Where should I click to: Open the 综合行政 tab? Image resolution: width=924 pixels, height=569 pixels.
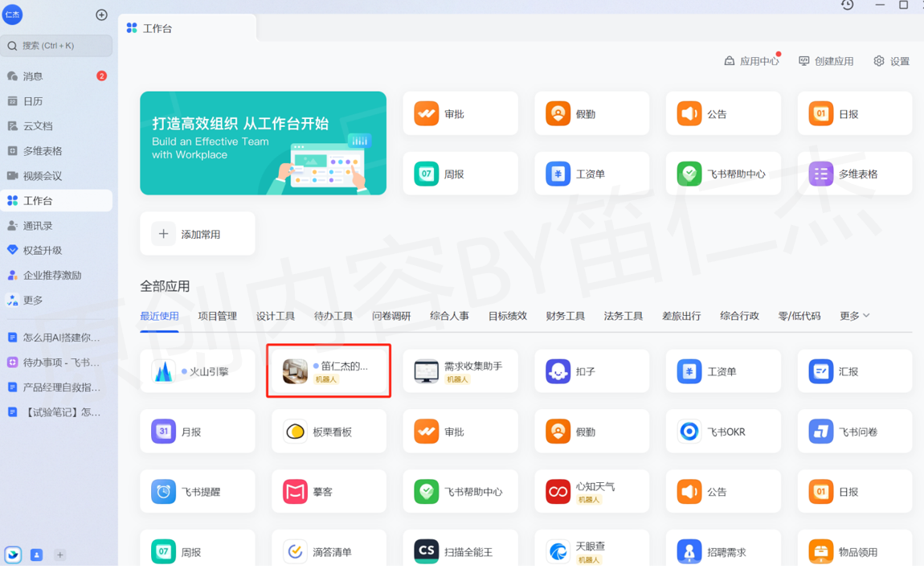(x=739, y=316)
